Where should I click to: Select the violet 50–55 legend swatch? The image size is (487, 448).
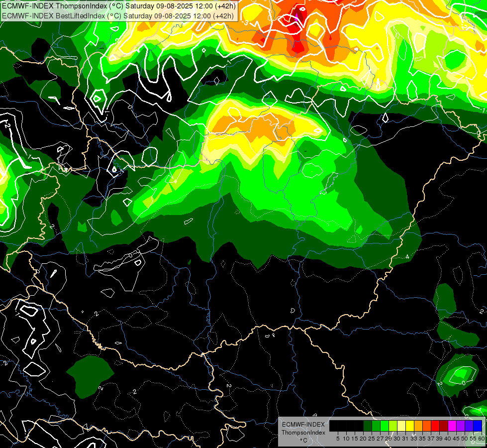469,426
